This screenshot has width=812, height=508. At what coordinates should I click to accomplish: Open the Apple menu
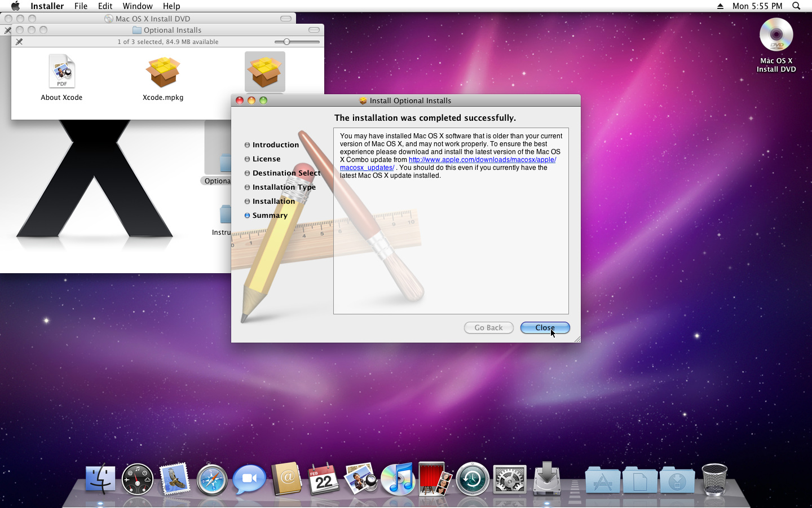point(15,6)
